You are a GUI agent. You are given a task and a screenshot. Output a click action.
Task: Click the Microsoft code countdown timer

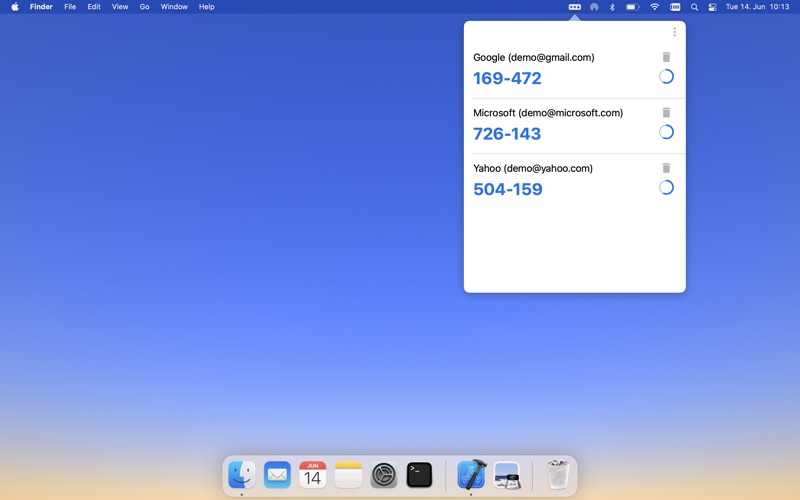tap(666, 132)
